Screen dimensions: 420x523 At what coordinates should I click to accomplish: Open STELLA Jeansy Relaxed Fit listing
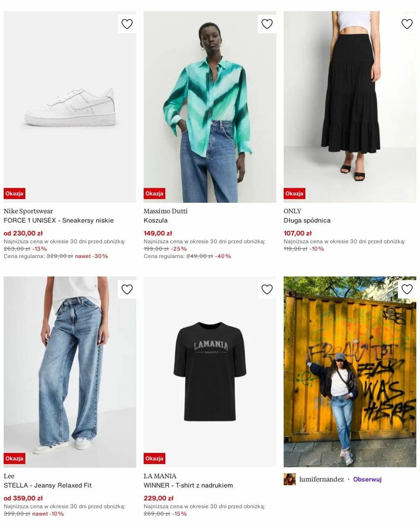pos(48,485)
